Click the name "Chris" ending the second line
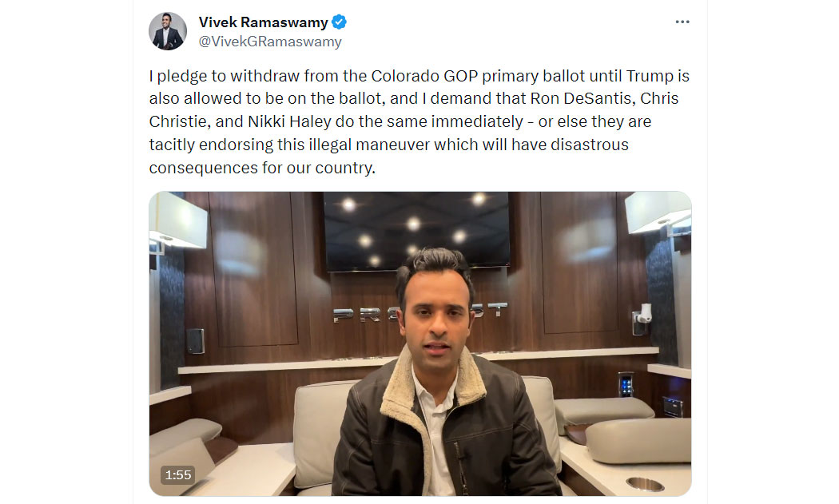The height and width of the screenshot is (504, 839). coord(659,98)
